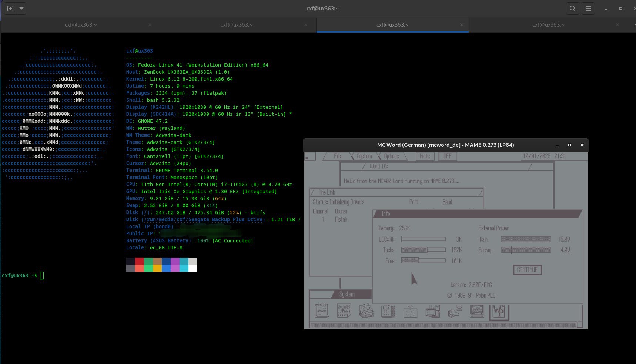Click the Tasks memory bar
Viewport: 636px width, 364px height.
(423, 250)
